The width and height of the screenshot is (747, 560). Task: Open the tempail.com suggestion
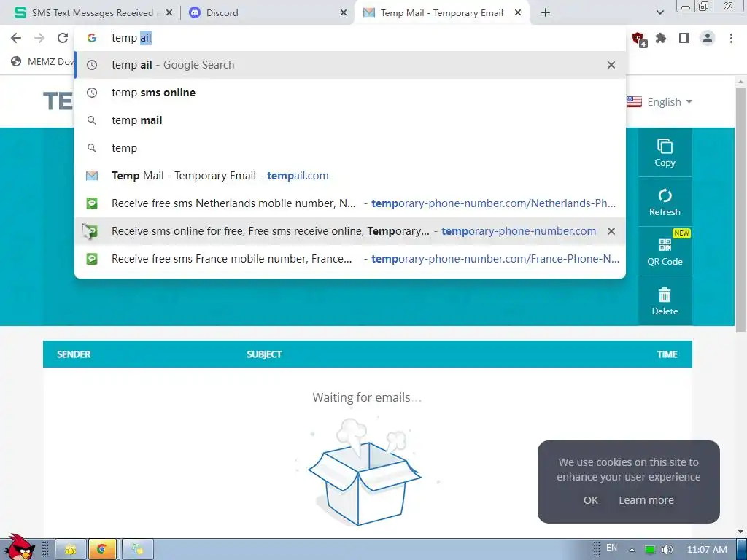click(350, 176)
